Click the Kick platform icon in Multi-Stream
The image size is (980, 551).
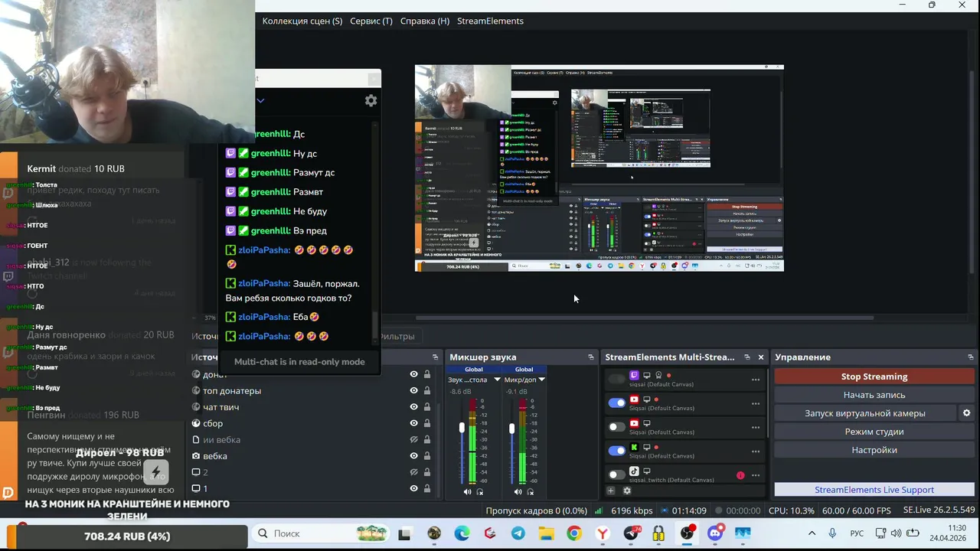click(634, 447)
